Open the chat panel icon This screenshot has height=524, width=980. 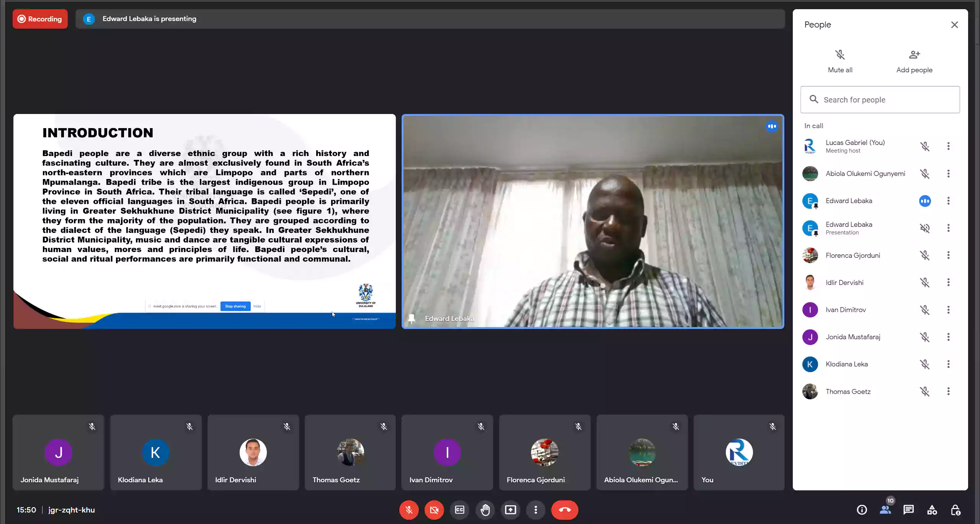[908, 510]
